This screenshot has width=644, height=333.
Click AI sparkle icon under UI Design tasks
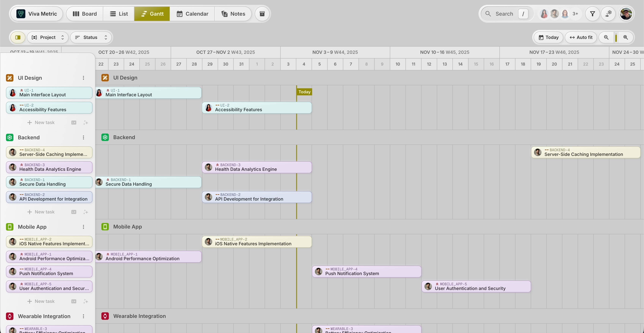[86, 123]
